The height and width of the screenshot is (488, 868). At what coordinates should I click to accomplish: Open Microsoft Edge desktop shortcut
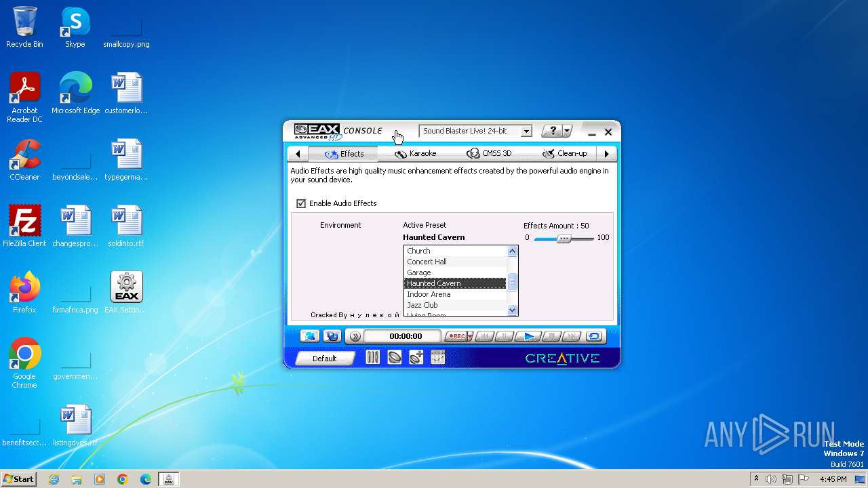[75, 93]
